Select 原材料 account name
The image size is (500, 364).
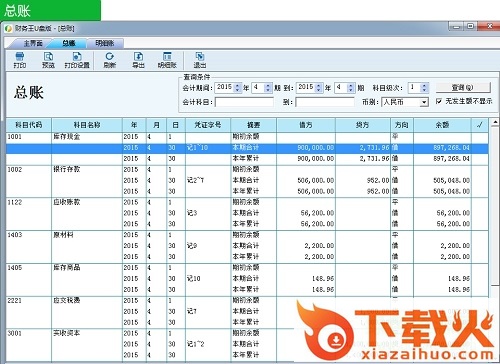point(63,235)
